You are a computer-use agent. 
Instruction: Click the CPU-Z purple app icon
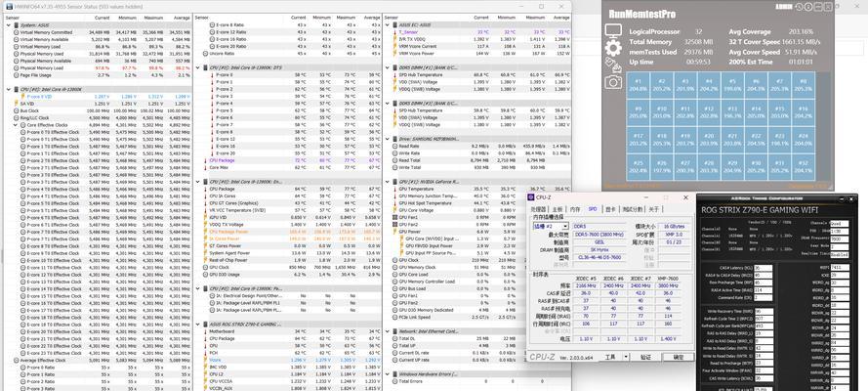[x=532, y=197]
